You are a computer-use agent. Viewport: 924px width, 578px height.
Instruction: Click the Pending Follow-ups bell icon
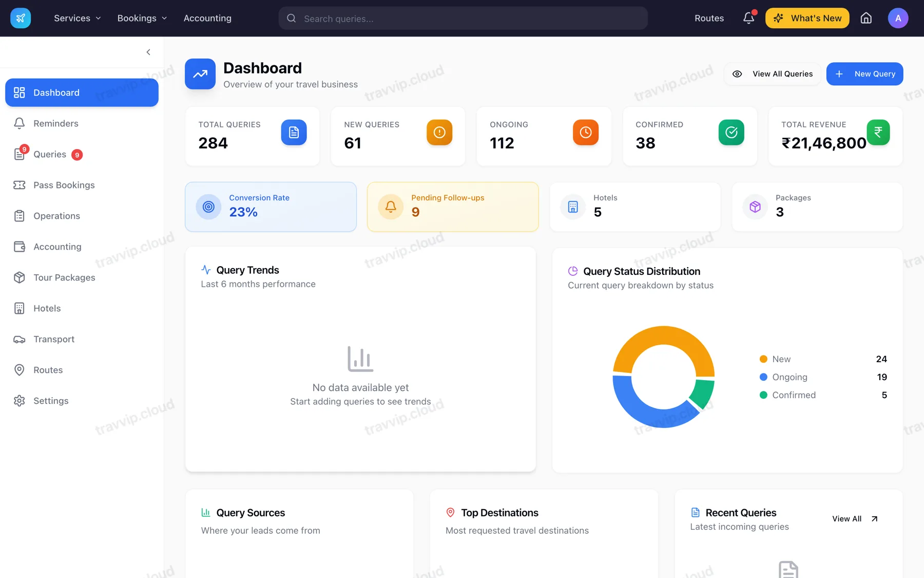point(391,207)
